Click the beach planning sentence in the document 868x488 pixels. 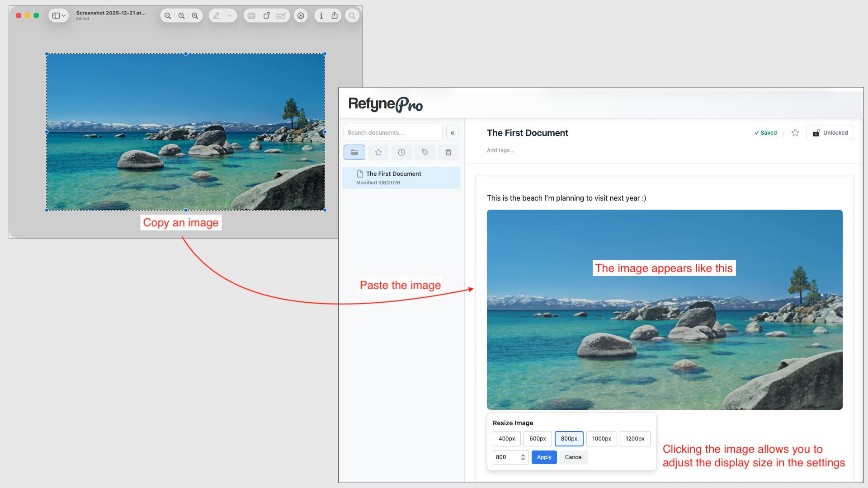click(566, 198)
